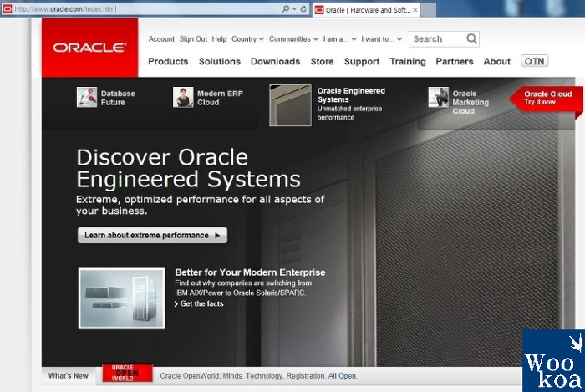Open the About menu
Viewport: 585px width, 392px height.
point(496,61)
